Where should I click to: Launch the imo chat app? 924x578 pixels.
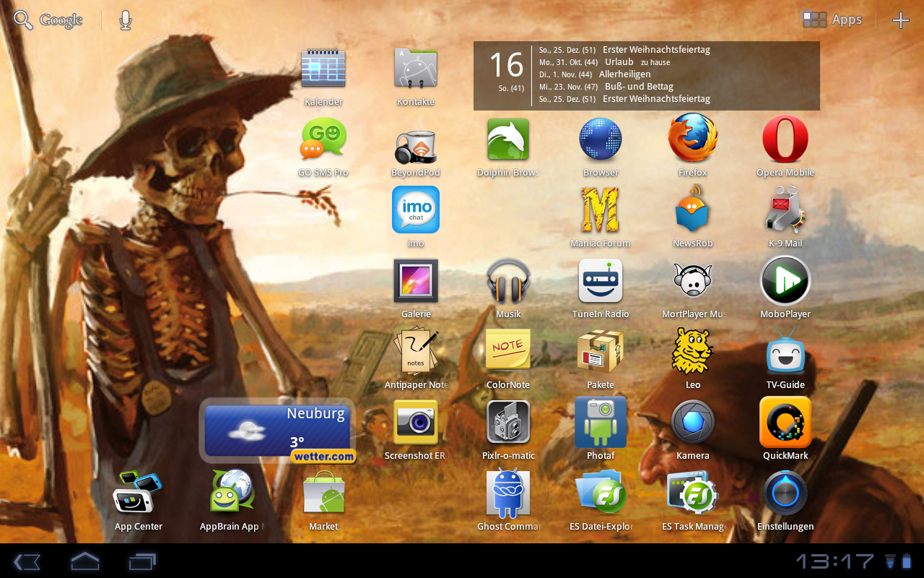pyautogui.click(x=415, y=211)
